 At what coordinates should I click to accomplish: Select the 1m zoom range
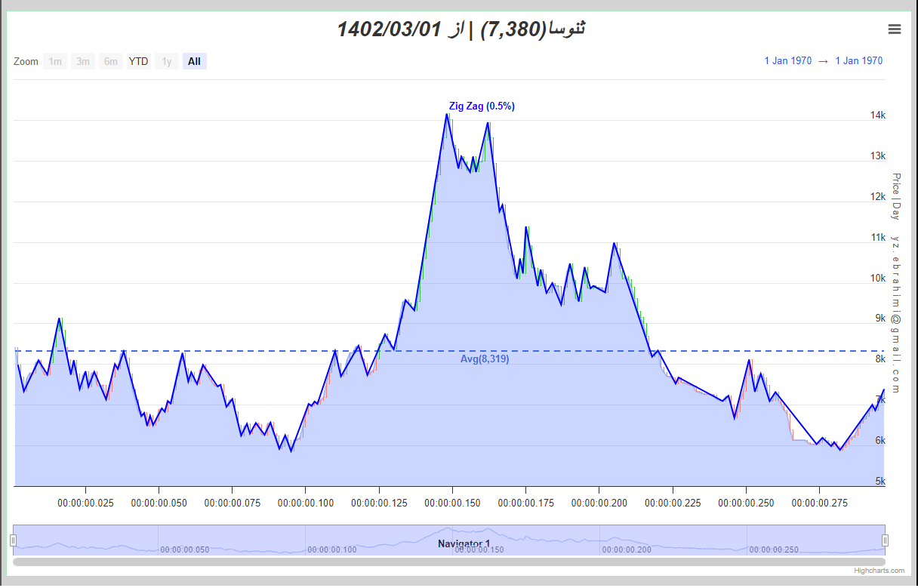pos(55,62)
